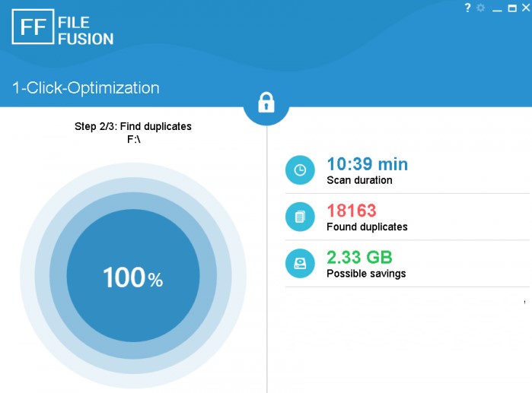Click the Scan duration label
The image size is (532, 393).
click(359, 180)
